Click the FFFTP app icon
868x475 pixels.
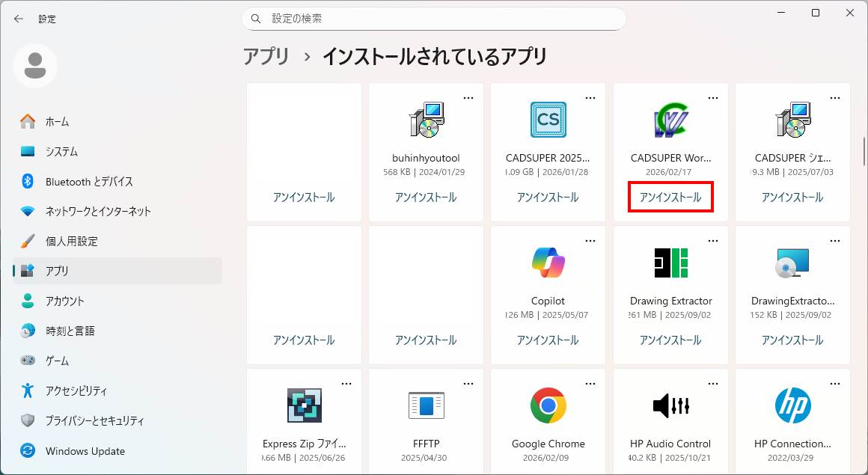pos(427,405)
